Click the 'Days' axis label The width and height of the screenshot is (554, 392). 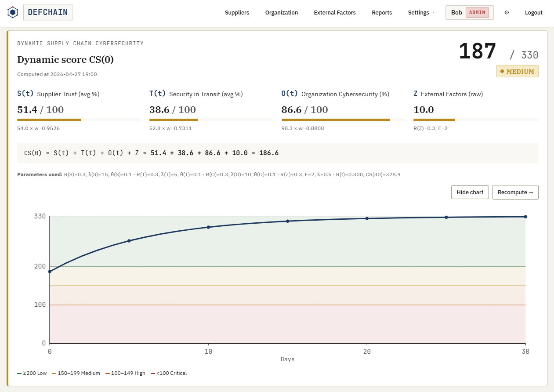288,359
